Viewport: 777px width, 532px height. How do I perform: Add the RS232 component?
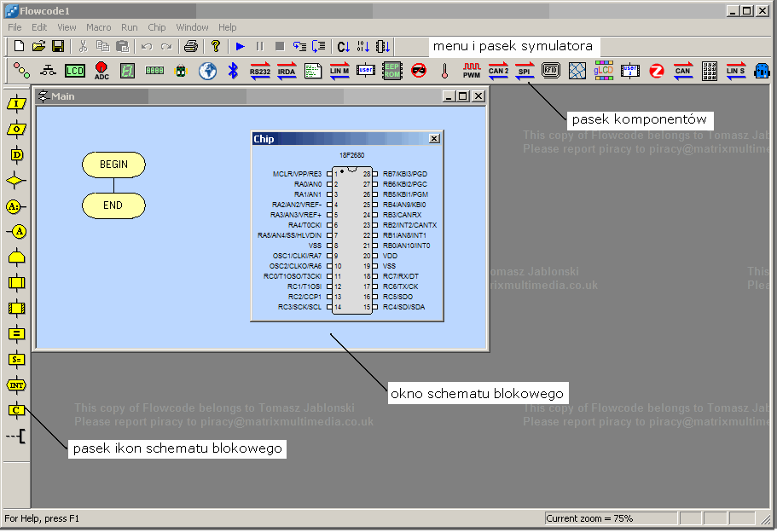(x=260, y=72)
